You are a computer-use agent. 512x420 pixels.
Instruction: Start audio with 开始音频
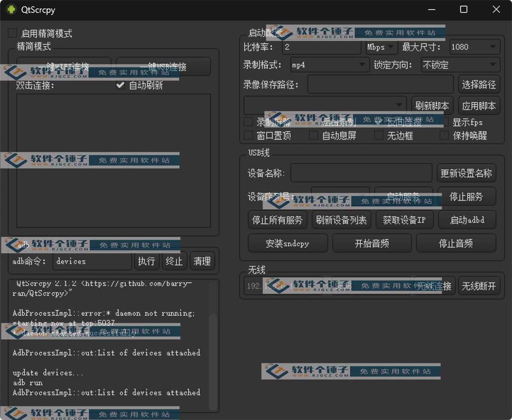(372, 243)
